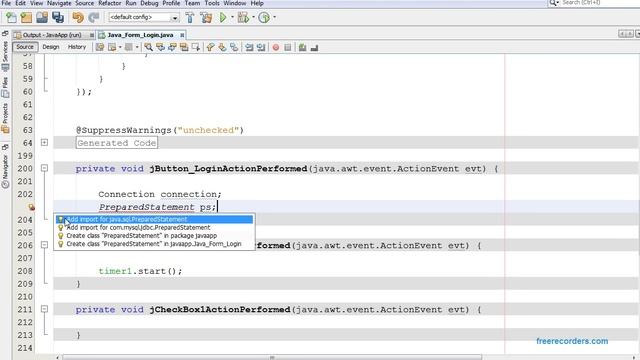Open the Refactor menu
This screenshot has height=360, width=640.
coord(109,3)
